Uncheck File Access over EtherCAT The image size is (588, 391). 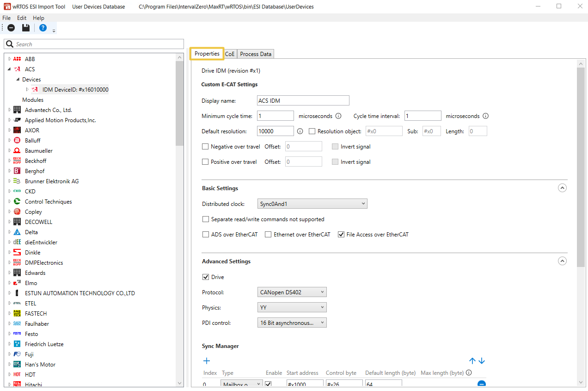(341, 235)
